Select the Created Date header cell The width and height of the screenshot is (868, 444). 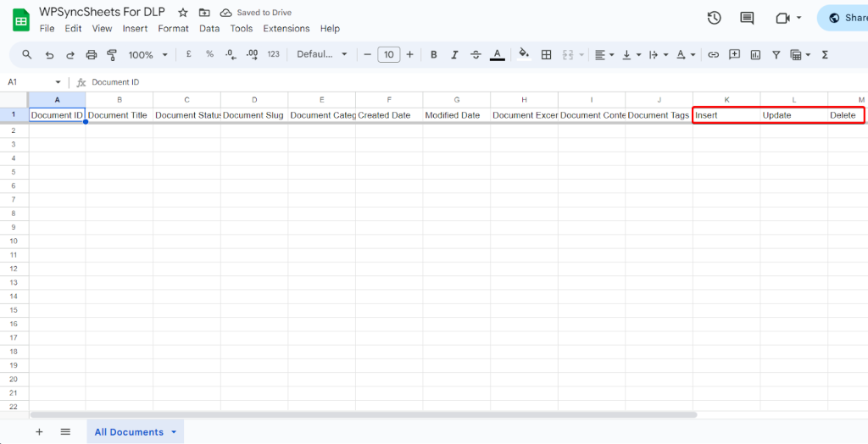(389, 115)
